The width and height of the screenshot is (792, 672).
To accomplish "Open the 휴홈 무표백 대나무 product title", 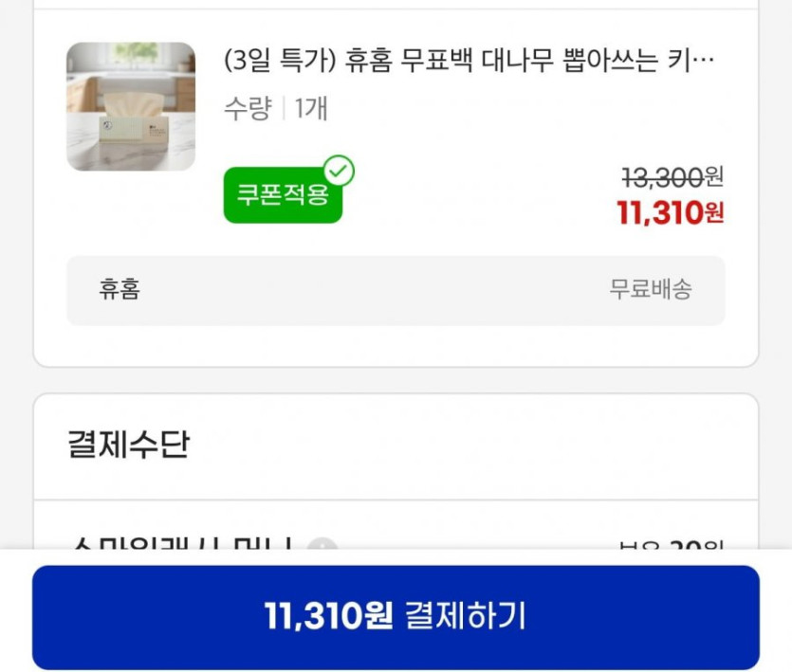I will (x=469, y=61).
